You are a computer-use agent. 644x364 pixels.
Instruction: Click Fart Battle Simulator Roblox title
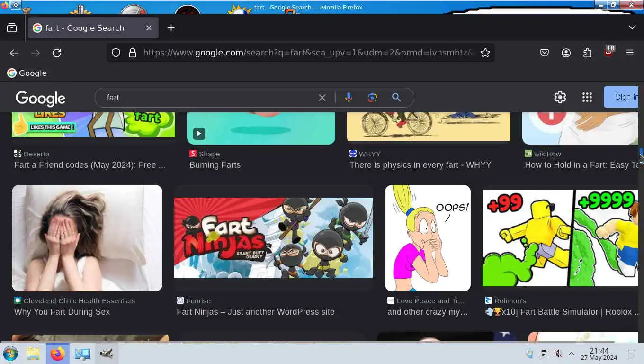563,312
